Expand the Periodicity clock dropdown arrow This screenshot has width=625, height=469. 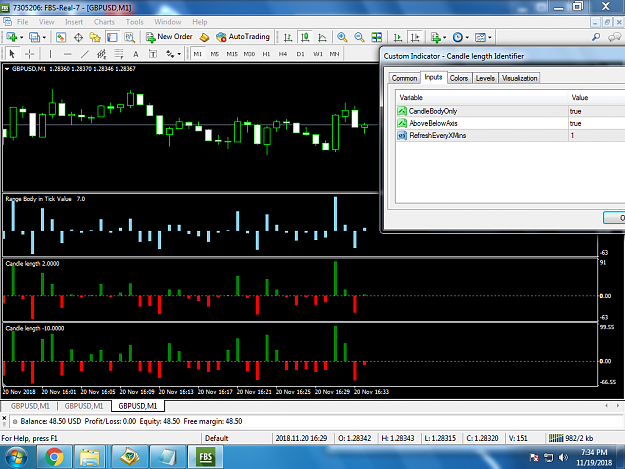tap(467, 37)
